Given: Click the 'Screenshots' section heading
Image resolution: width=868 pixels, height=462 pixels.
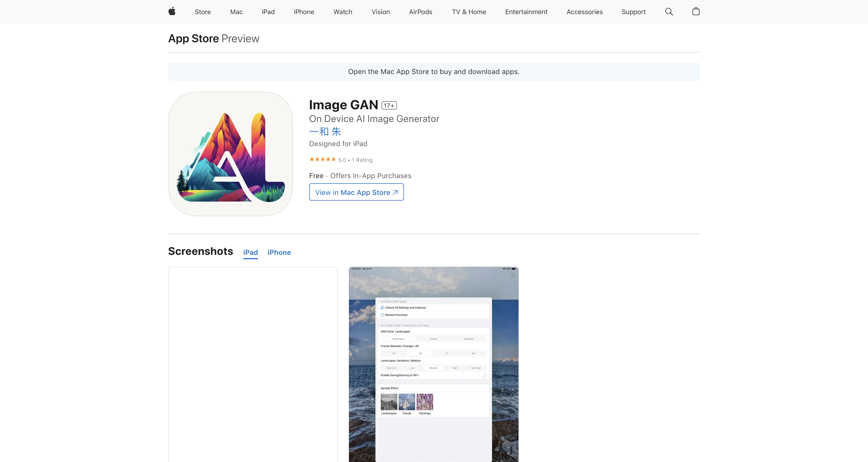Looking at the screenshot, I should tap(200, 252).
